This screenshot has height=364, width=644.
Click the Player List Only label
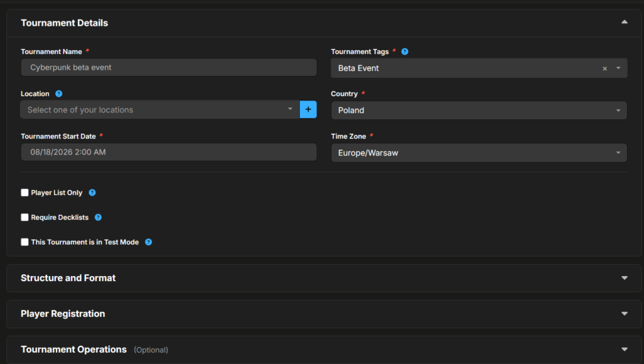(57, 193)
